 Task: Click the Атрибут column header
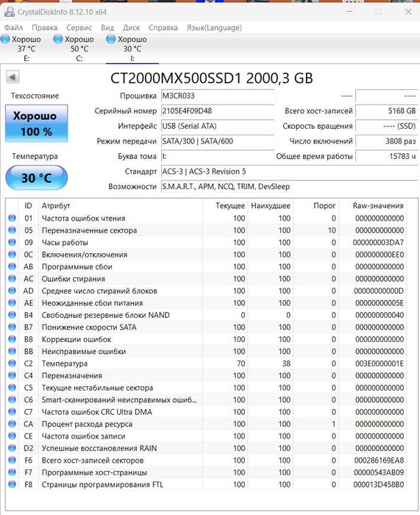[x=121, y=205]
